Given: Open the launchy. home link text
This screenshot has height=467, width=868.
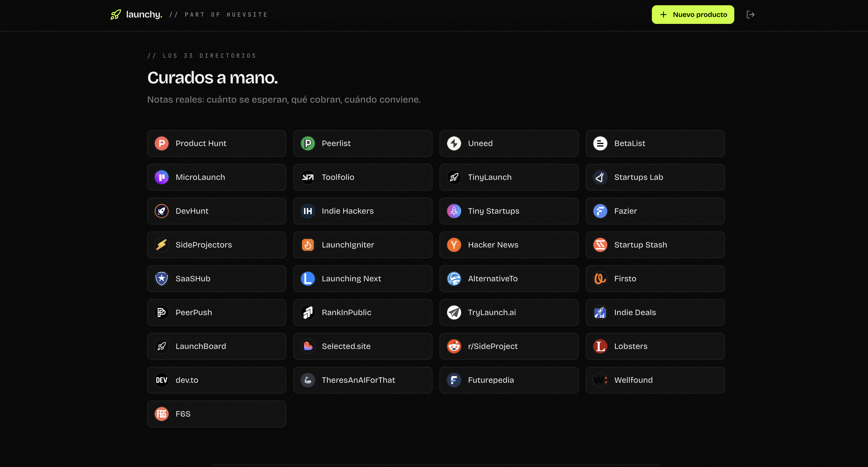Looking at the screenshot, I should click(x=144, y=15).
